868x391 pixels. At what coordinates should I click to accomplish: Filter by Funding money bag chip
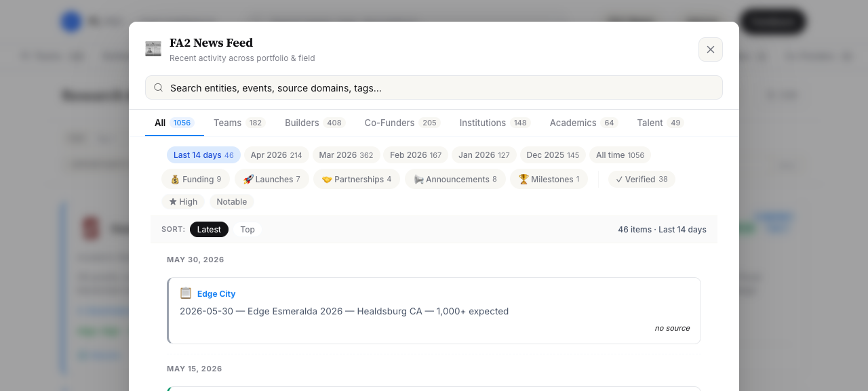tap(195, 179)
